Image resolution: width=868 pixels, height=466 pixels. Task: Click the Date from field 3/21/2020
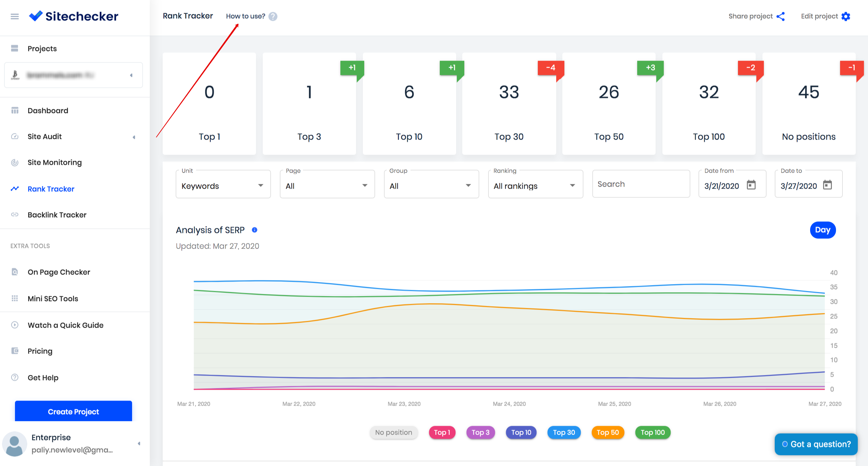tap(732, 184)
